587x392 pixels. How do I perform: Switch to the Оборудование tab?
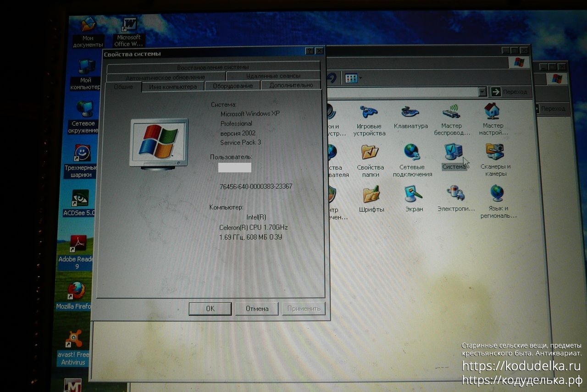click(233, 86)
